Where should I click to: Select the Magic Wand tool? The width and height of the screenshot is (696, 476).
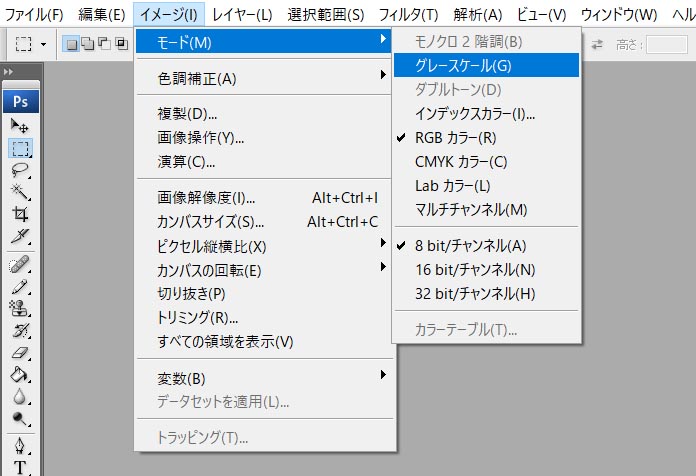tap(20, 192)
